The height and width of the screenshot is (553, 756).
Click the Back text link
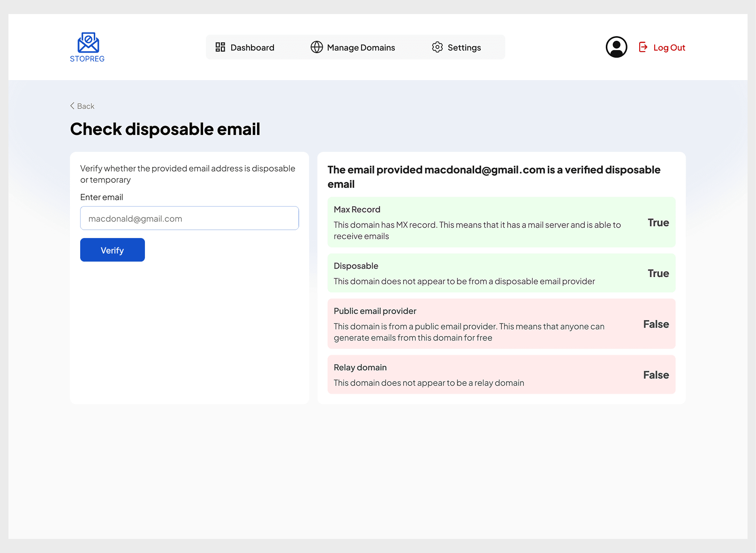(86, 106)
